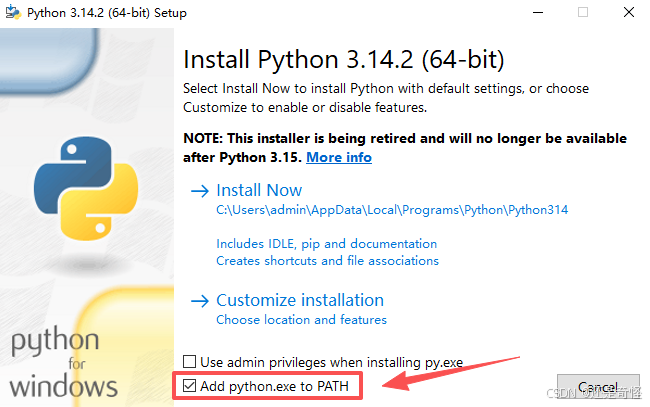This screenshot has height=407, width=650.
Task: Click 'Creates shortcuts and file associations' text
Action: 327,261
